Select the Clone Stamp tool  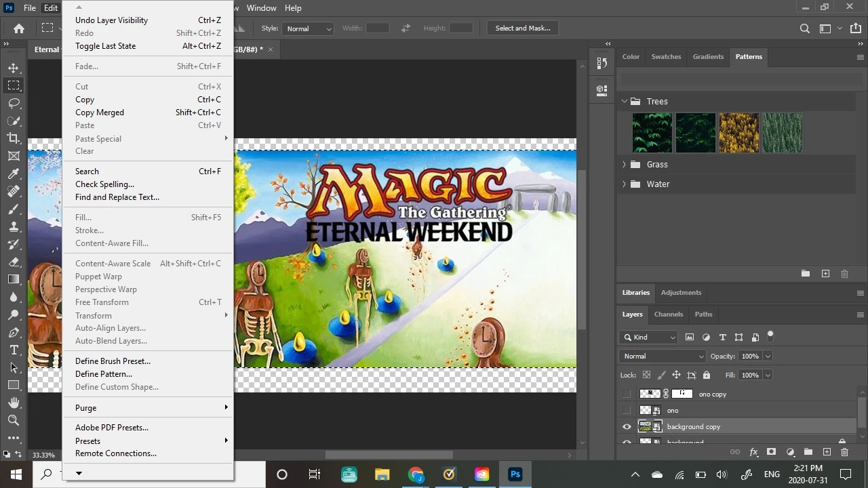coord(14,226)
